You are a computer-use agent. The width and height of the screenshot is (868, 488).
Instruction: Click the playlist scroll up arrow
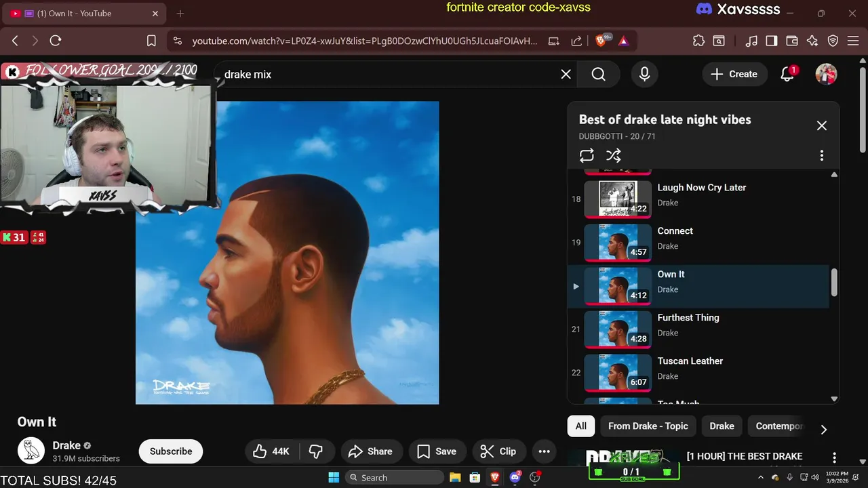(x=834, y=174)
